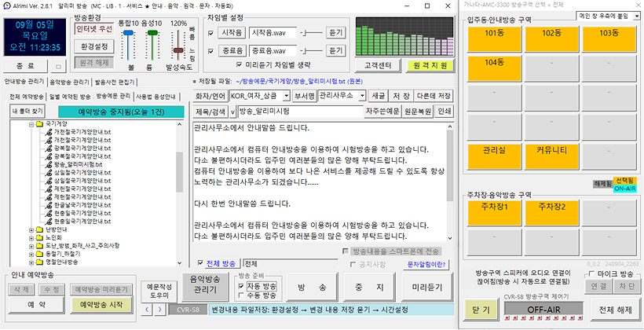The width and height of the screenshot is (644, 330).
Task: Check the 공지사항 checkbox
Action: point(353,264)
